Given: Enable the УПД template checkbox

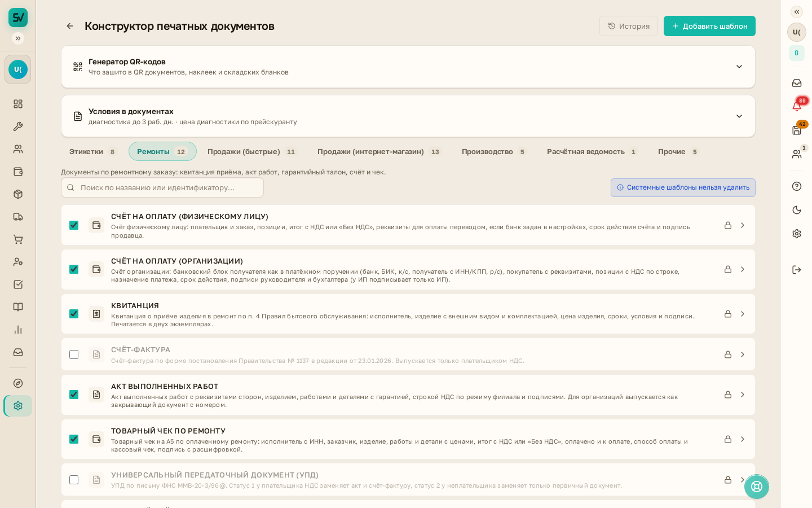Looking at the screenshot, I should (x=74, y=480).
